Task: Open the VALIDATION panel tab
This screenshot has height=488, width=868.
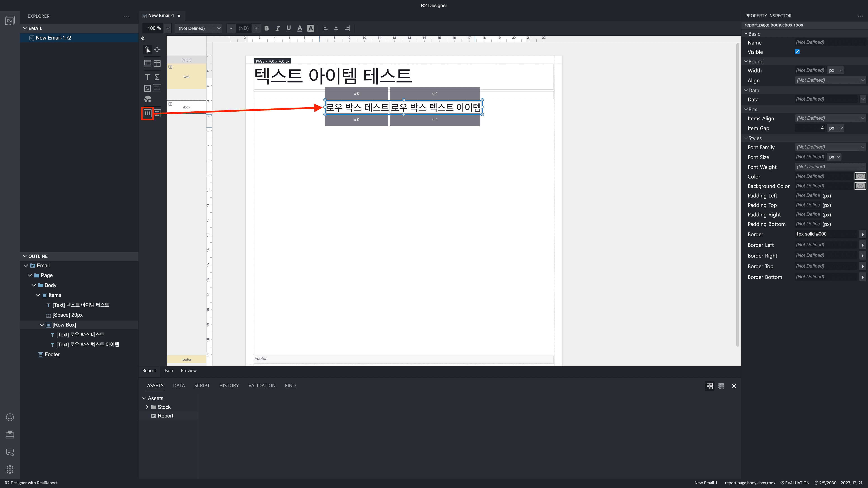Action: (x=262, y=386)
